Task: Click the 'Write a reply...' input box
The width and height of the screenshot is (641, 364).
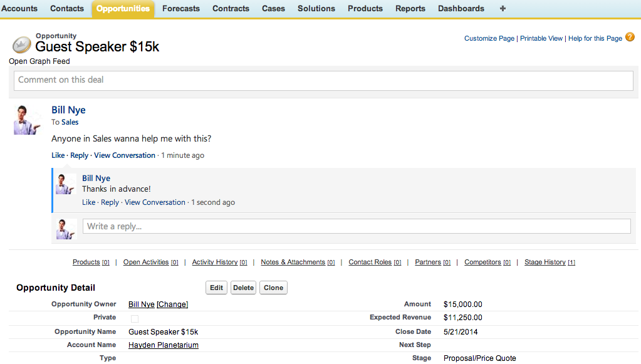Action: coord(357,226)
